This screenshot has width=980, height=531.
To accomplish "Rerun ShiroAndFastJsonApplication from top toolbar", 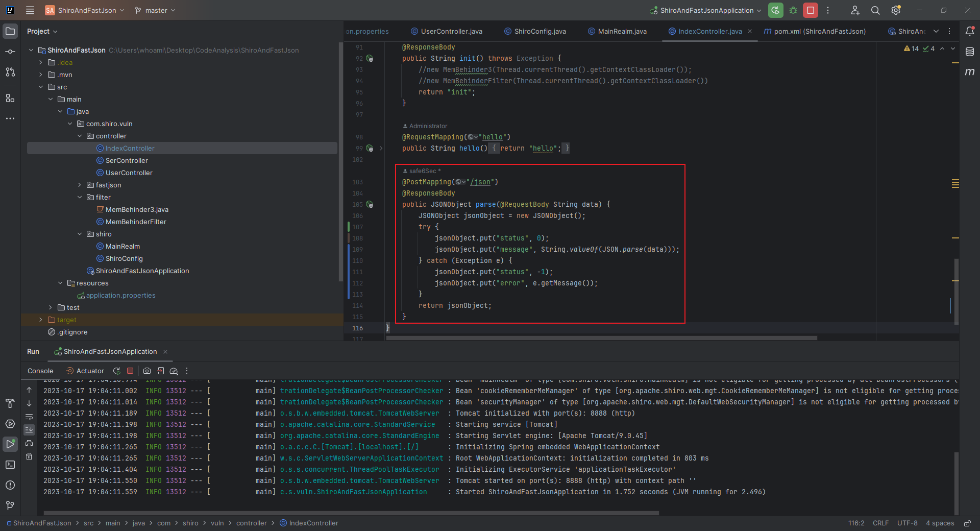I will tap(775, 10).
